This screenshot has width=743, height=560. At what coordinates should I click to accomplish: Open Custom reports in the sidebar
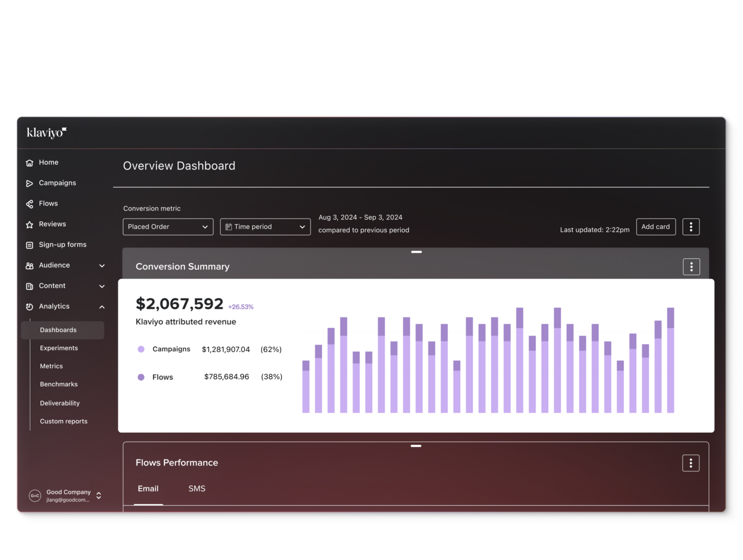click(64, 421)
